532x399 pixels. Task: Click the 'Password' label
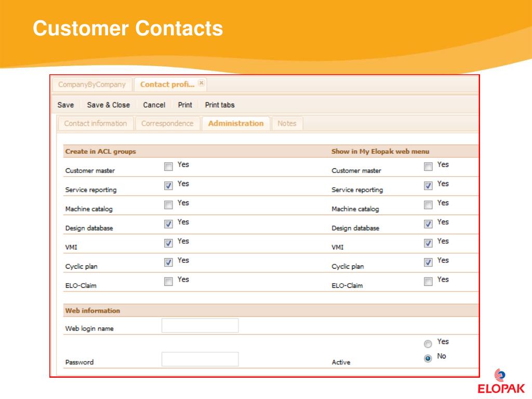point(79,362)
